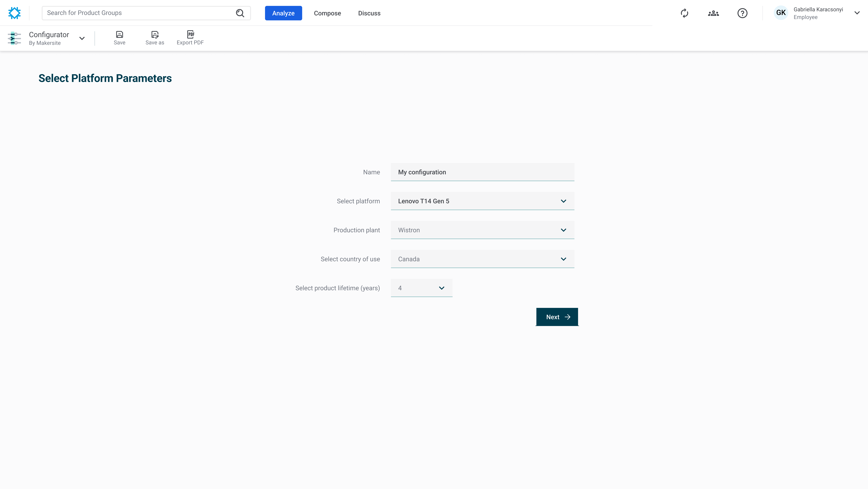868x489 pixels.
Task: Click the Name input field
Action: (482, 172)
